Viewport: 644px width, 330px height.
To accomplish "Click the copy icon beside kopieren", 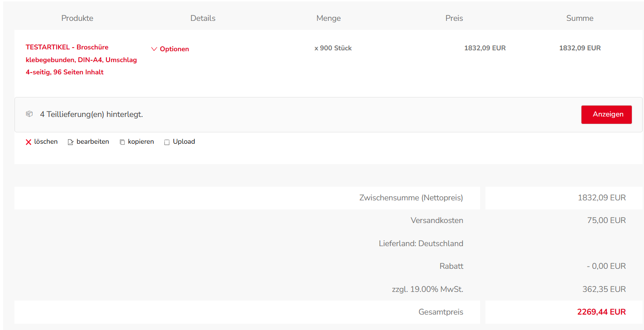I will [x=122, y=142].
